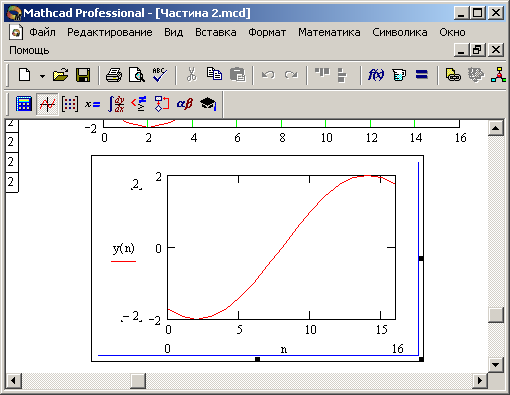510x395 pixels.
Task: Open the Greek symbol palette
Action: coord(184,104)
